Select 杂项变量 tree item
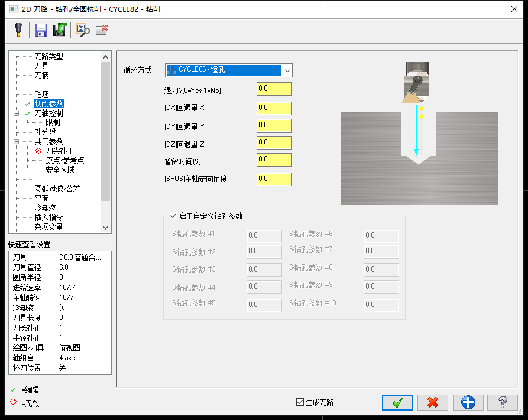The height and width of the screenshot is (420, 528). point(49,227)
